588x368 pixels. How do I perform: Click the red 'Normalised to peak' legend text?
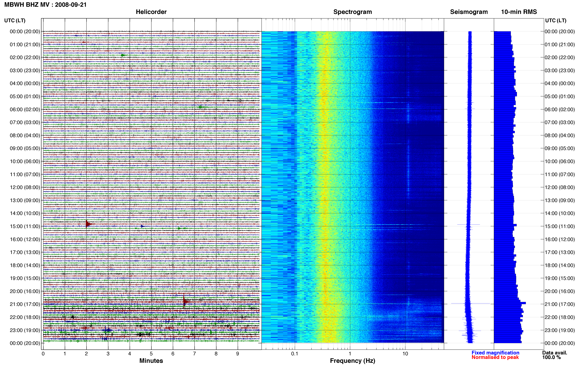(x=495, y=357)
